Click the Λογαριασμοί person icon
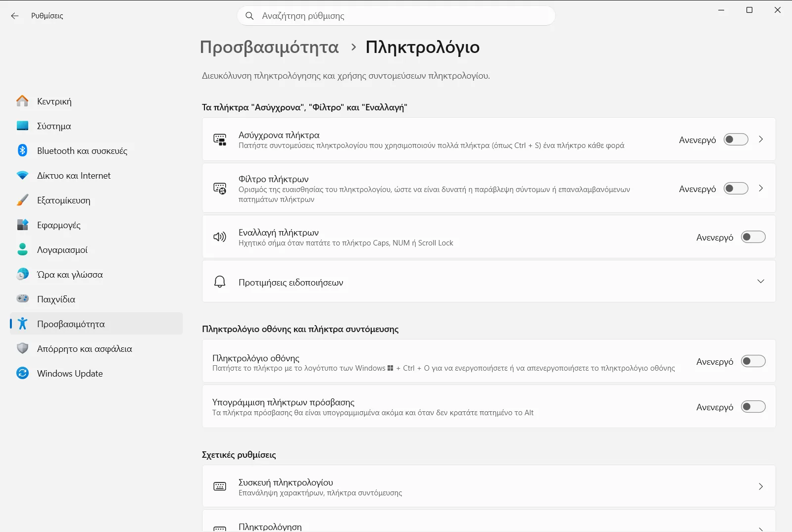Viewport: 792px width, 532px height. point(22,249)
